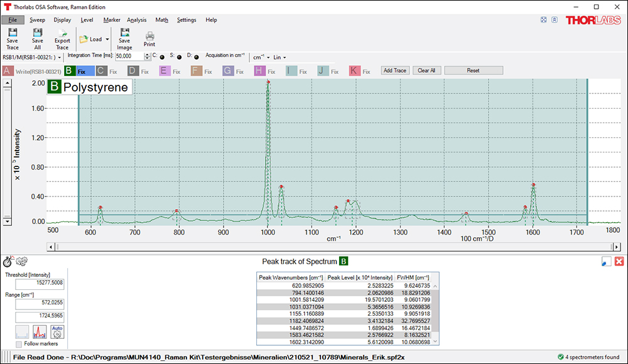Open the Analysis menu
The image size is (628, 364).
tap(136, 19)
